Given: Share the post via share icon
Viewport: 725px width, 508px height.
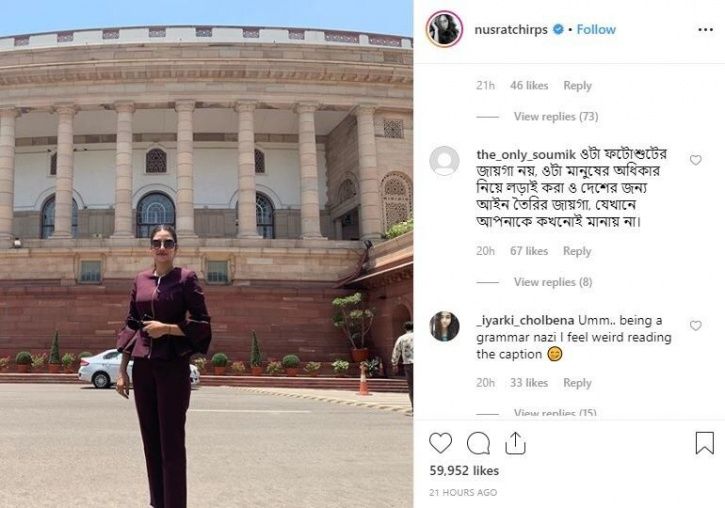Looking at the screenshot, I should coord(515,443).
